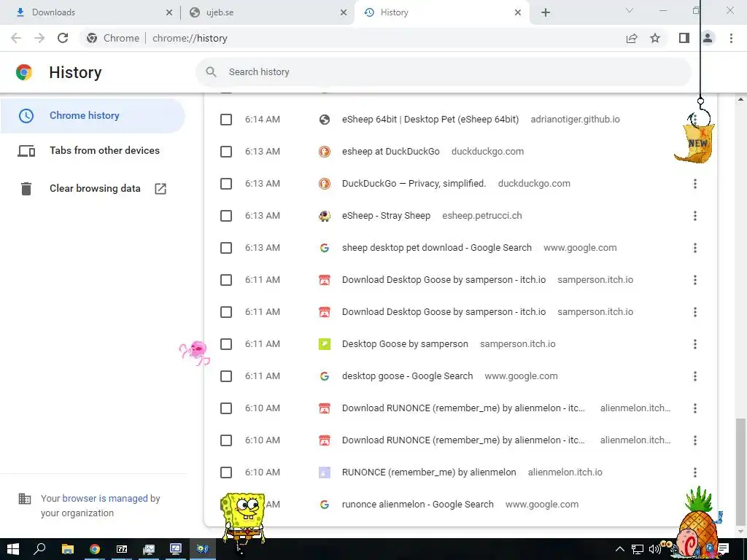Viewport: 747px width, 560px height.
Task: Tick the desktop goose - Google Search checkbox
Action: coord(226,376)
